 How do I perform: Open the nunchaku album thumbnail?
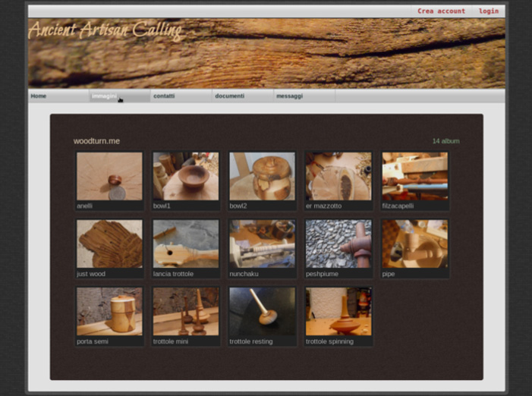tap(262, 244)
